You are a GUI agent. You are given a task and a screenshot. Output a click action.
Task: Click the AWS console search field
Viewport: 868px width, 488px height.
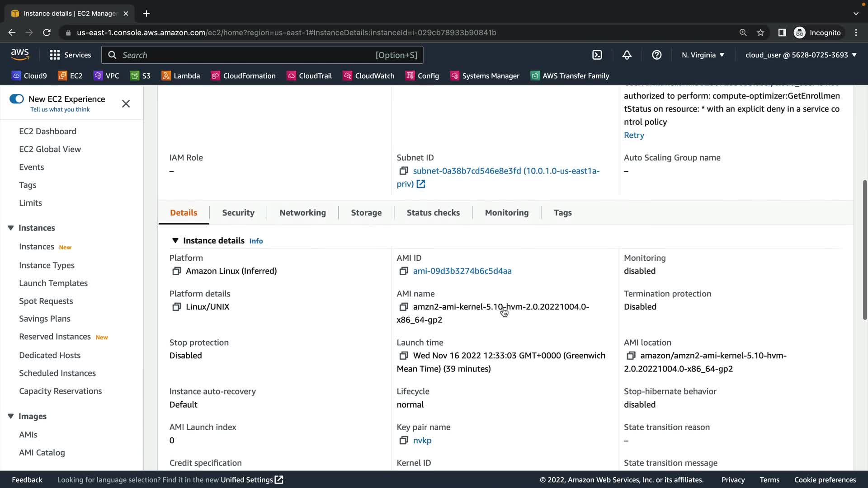[x=262, y=55]
